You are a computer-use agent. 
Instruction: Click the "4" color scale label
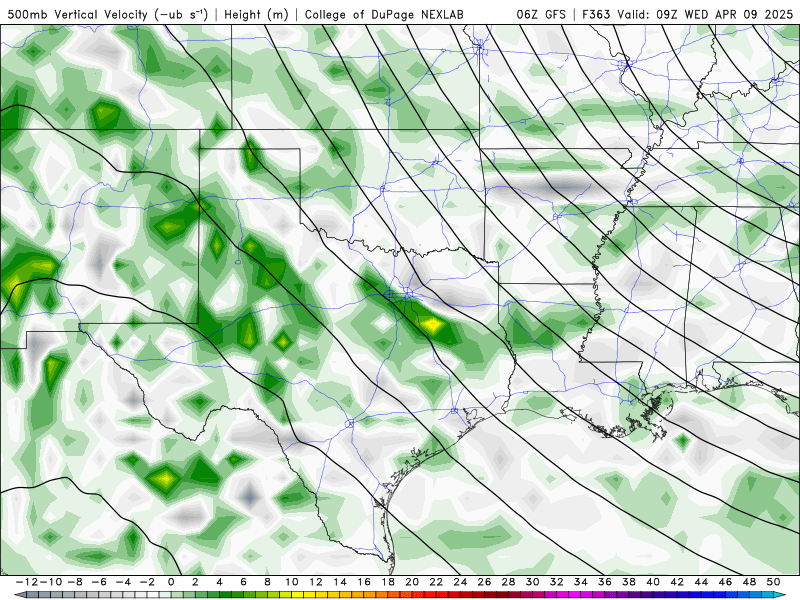pyautogui.click(x=219, y=582)
